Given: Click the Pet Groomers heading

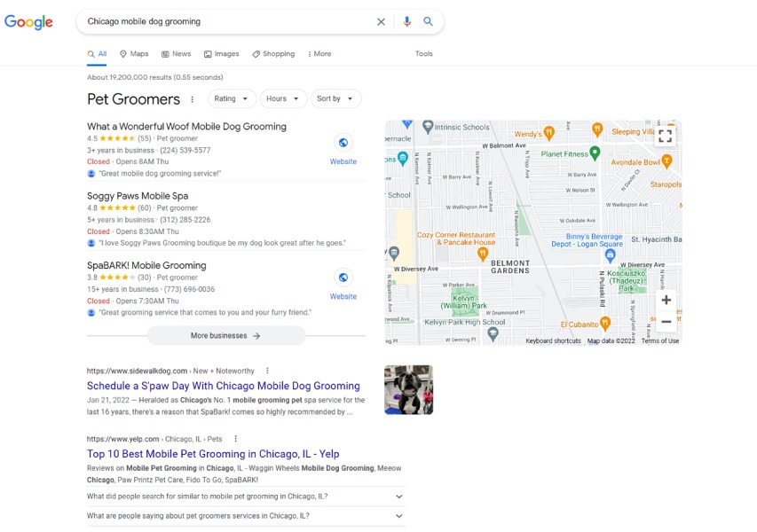Looking at the screenshot, I should (x=133, y=99).
